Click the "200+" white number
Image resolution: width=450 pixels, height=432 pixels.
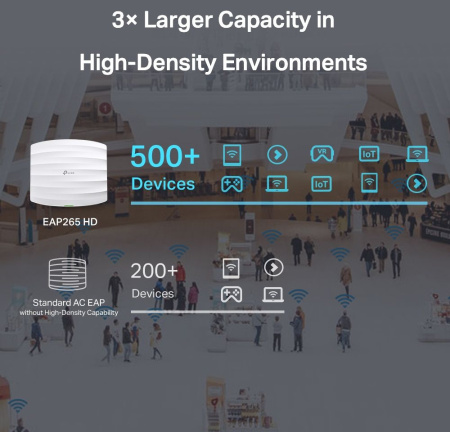(x=154, y=271)
